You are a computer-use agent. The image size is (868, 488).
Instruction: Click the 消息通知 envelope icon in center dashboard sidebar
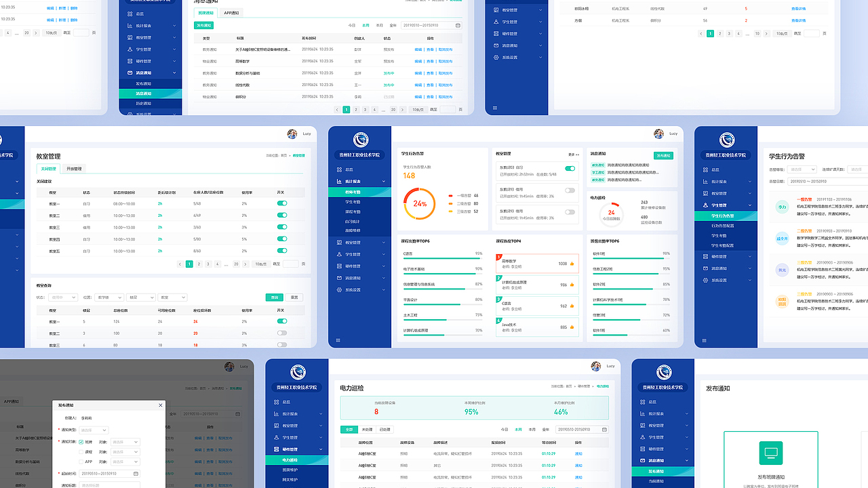(x=339, y=278)
